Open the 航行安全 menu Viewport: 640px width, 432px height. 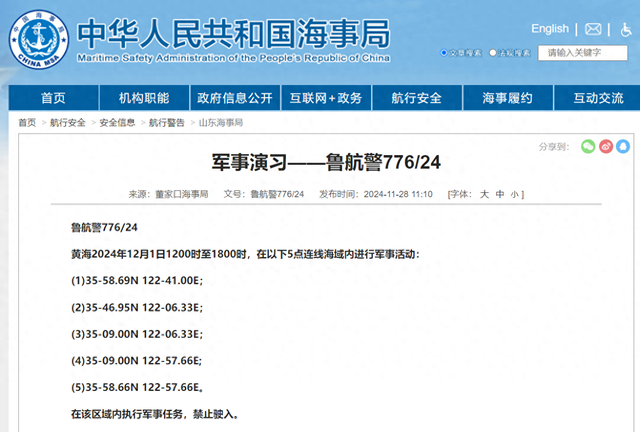[417, 98]
